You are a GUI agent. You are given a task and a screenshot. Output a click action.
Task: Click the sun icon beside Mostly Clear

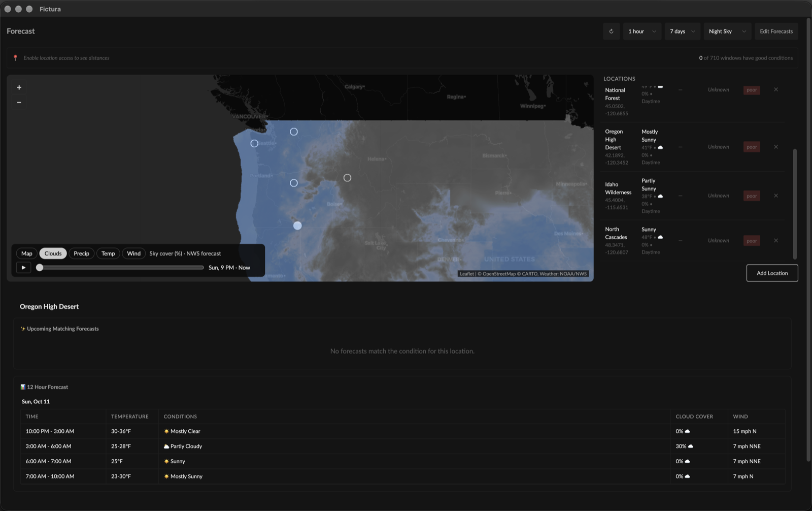(x=166, y=431)
